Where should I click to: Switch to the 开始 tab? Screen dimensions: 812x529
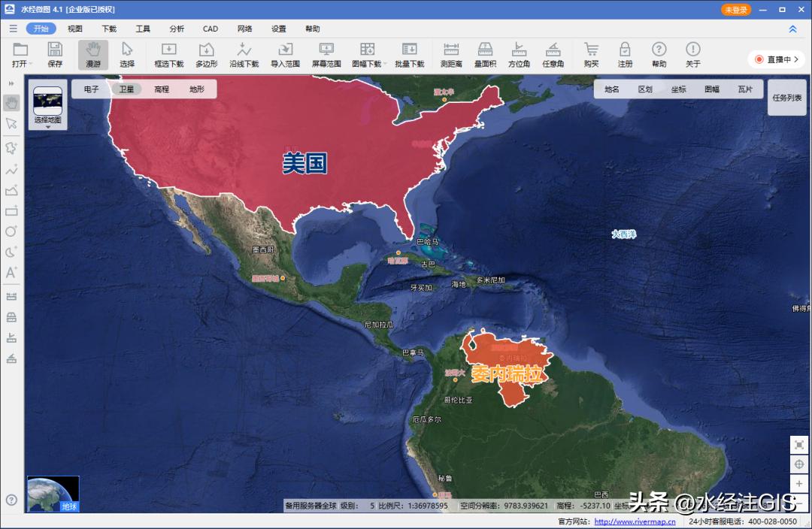41,29
